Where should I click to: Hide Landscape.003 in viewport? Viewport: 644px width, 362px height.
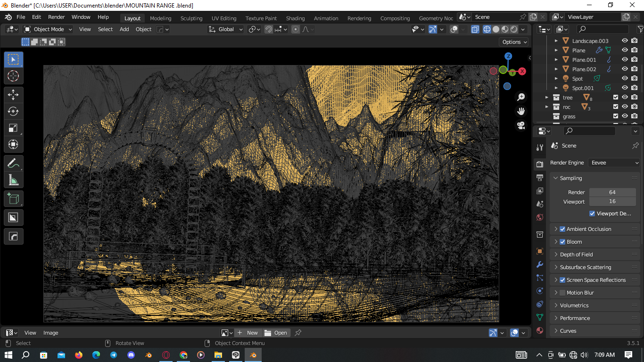625,41
